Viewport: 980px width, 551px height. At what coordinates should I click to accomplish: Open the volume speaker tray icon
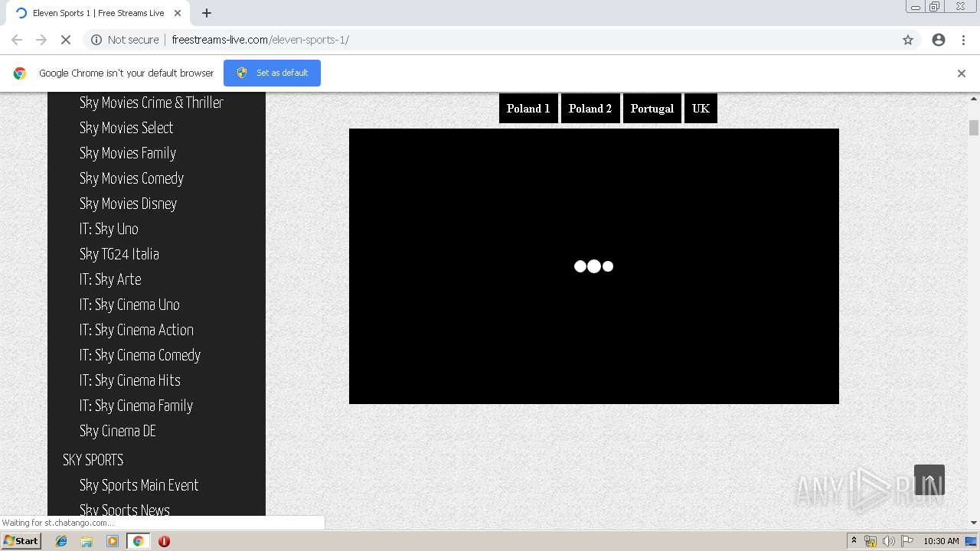pyautogui.click(x=888, y=541)
